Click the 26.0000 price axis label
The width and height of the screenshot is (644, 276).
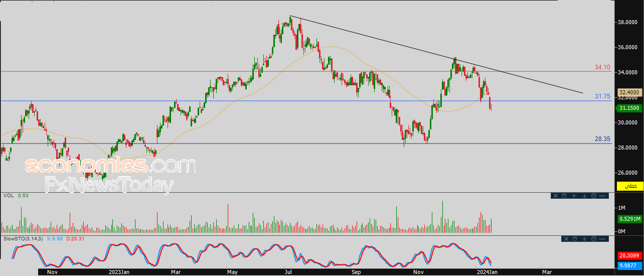click(627, 173)
